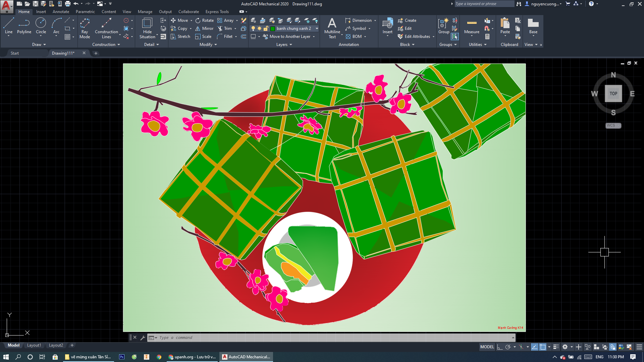Expand the Utilities panel

click(x=478, y=45)
